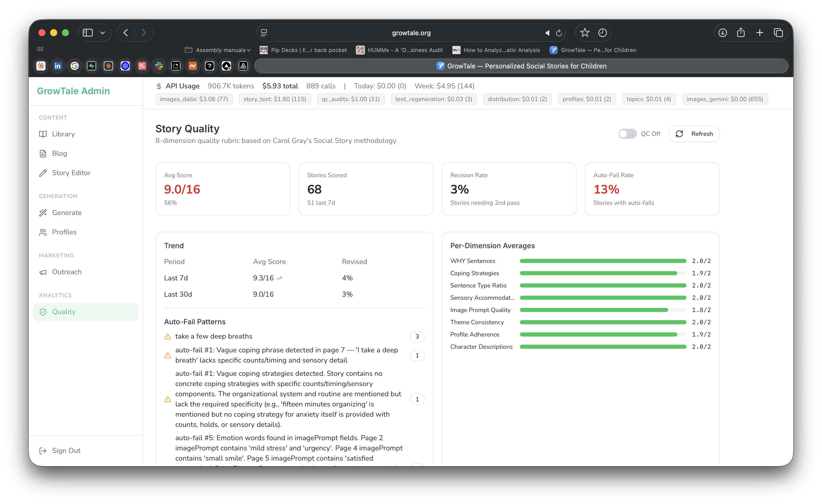
Task: Click the Image Prompt Quality progress bar
Action: click(602, 310)
